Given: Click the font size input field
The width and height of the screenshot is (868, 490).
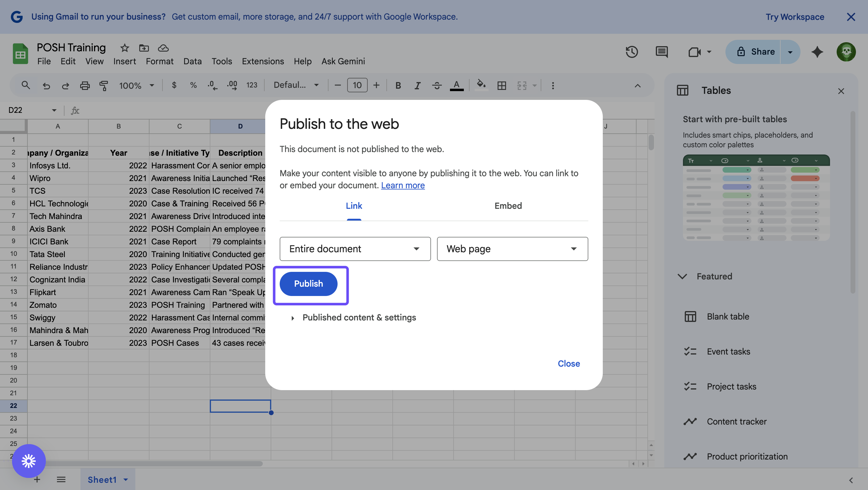Looking at the screenshot, I should 357,85.
